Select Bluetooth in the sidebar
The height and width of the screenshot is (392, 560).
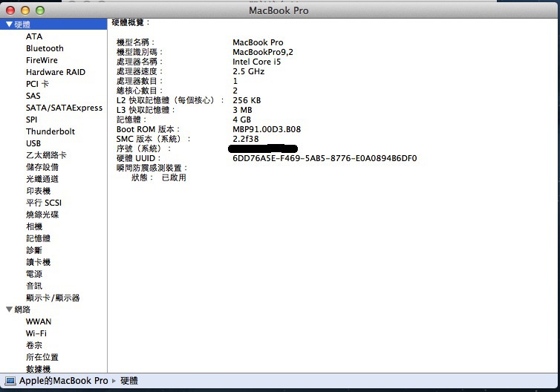[45, 48]
